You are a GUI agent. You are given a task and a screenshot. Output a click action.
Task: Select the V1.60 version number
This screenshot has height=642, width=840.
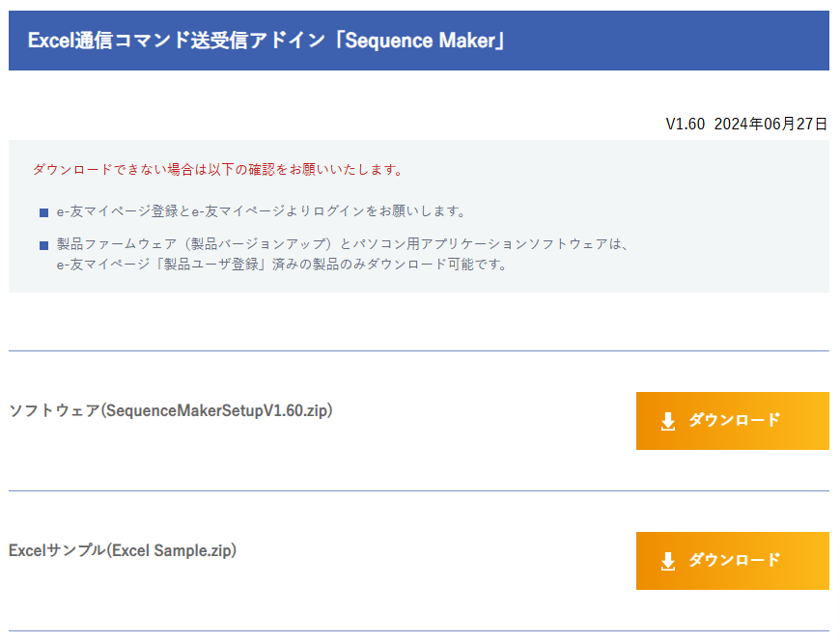686,125
